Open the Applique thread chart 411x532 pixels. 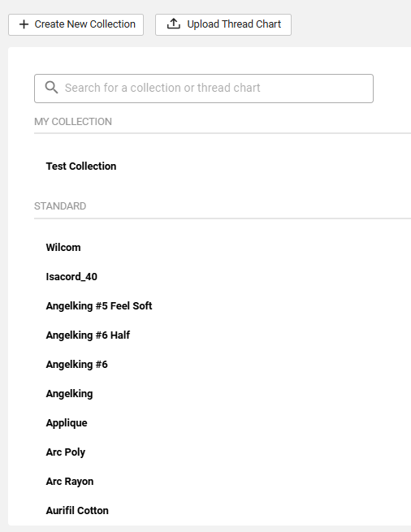coord(67,423)
